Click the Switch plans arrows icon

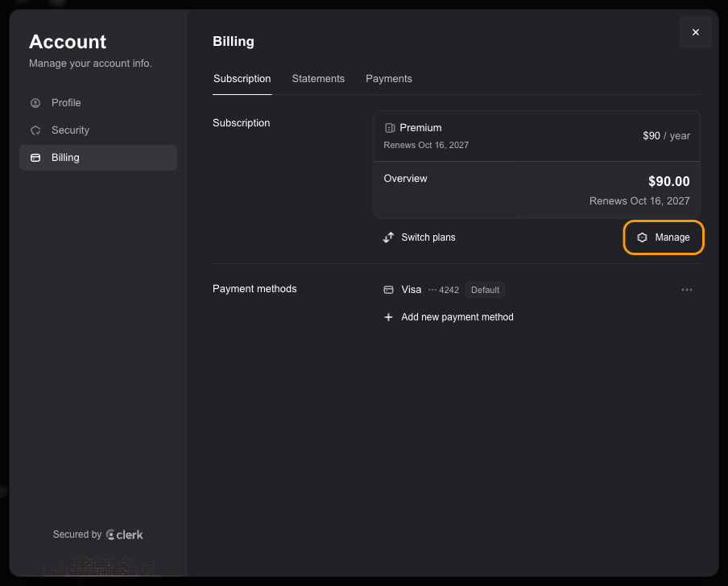(388, 237)
